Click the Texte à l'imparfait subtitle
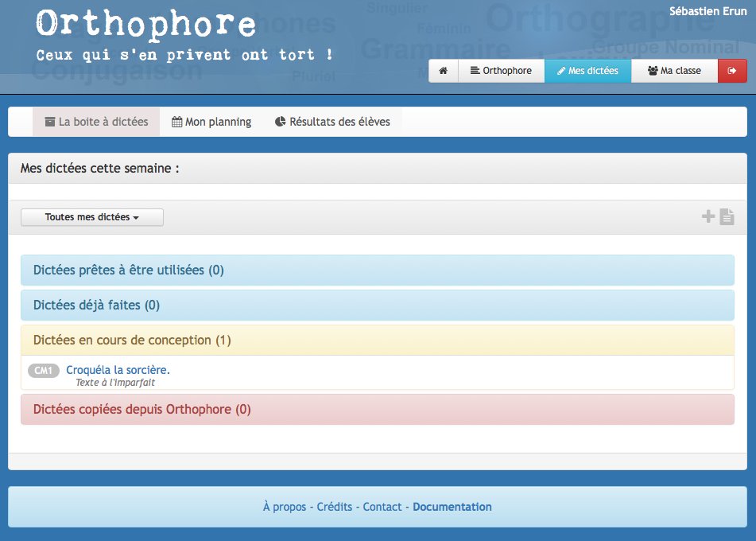Image resolution: width=756 pixels, height=541 pixels. click(x=115, y=383)
